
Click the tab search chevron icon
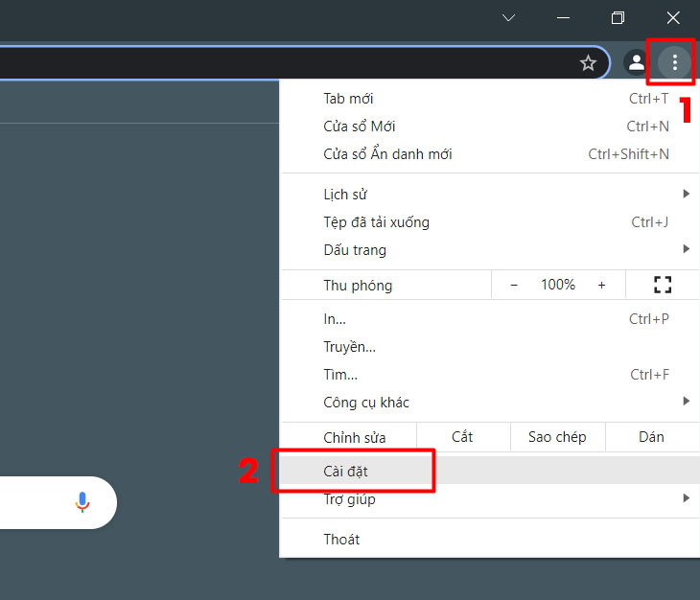(508, 18)
